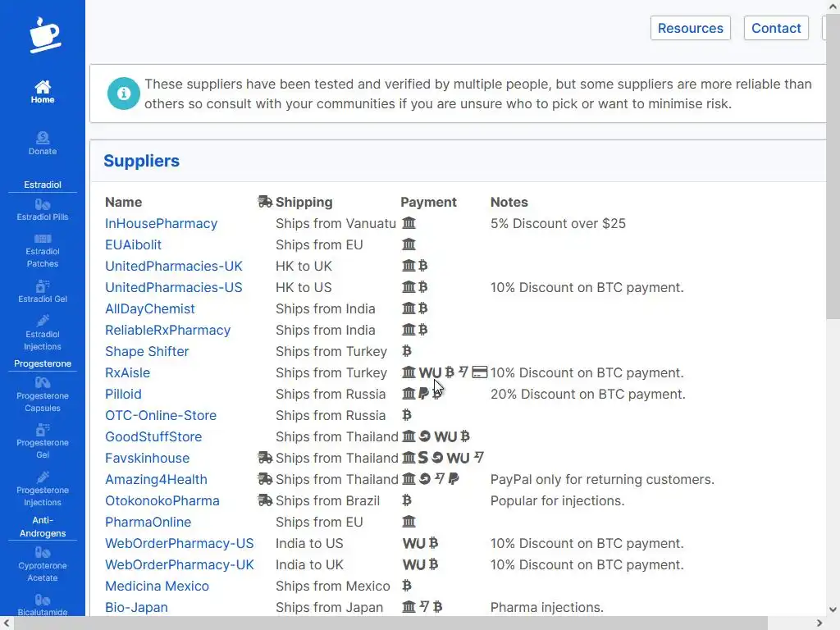Open Cyproterone Acetate in sidebar
This screenshot has height=630, width=840.
[x=43, y=564]
